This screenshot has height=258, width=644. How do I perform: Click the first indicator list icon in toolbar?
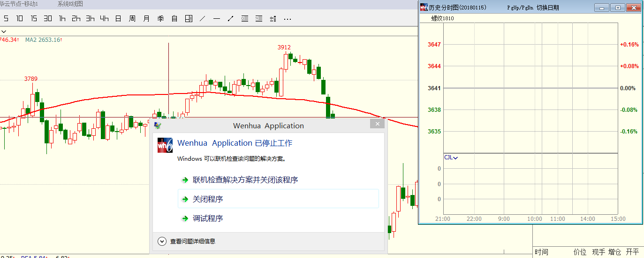(245, 19)
